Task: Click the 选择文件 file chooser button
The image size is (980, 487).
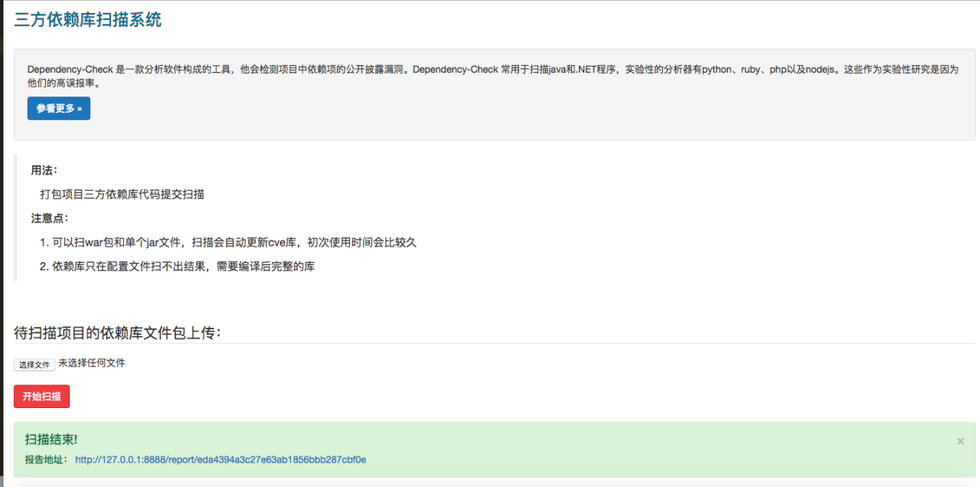Action: [34, 364]
